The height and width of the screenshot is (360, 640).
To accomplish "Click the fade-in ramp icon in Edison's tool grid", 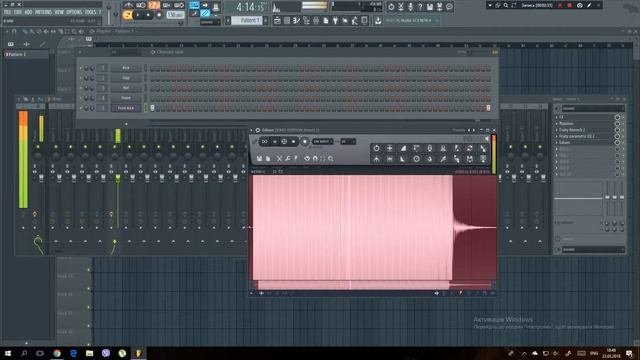I will click(x=403, y=148).
